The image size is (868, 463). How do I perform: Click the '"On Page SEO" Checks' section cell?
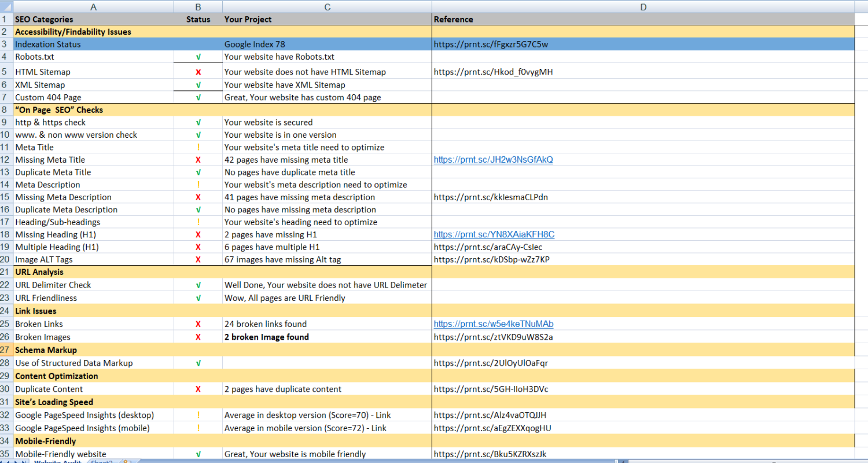pos(94,110)
